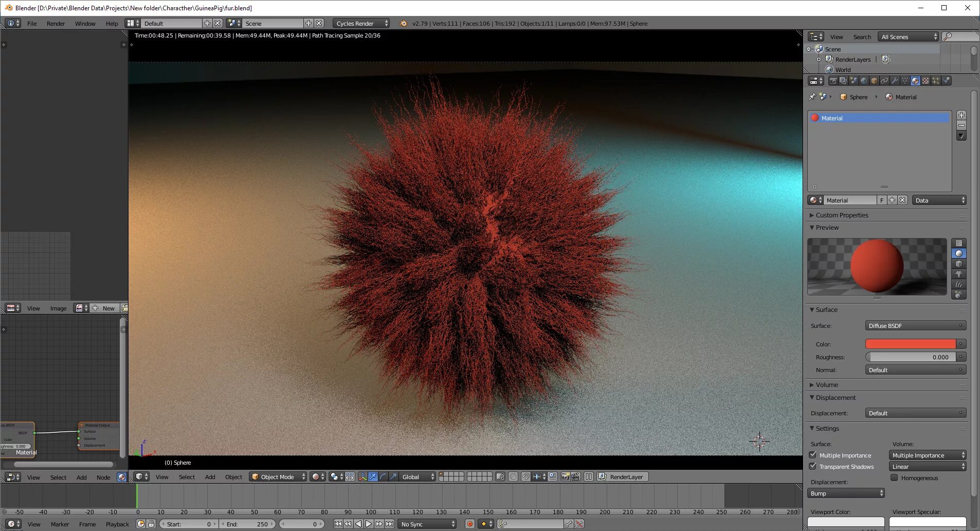
Task: Open the World properties tab icon
Action: coord(864,81)
